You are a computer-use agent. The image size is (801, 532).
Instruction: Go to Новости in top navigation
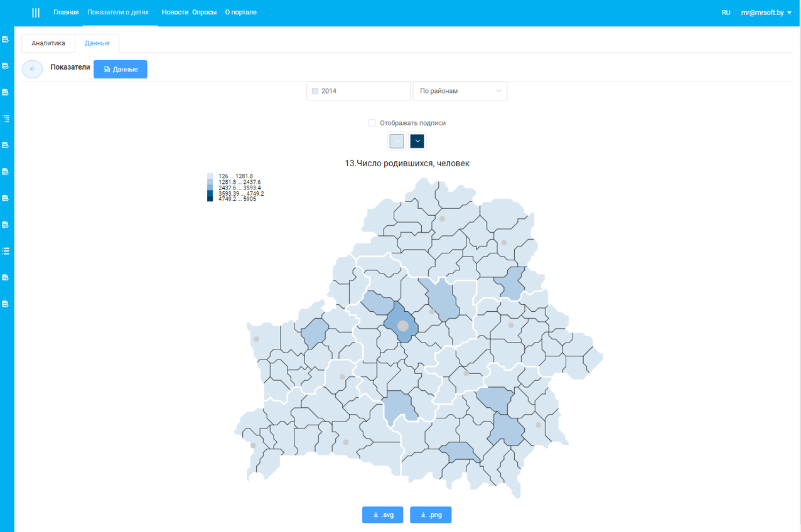(175, 13)
